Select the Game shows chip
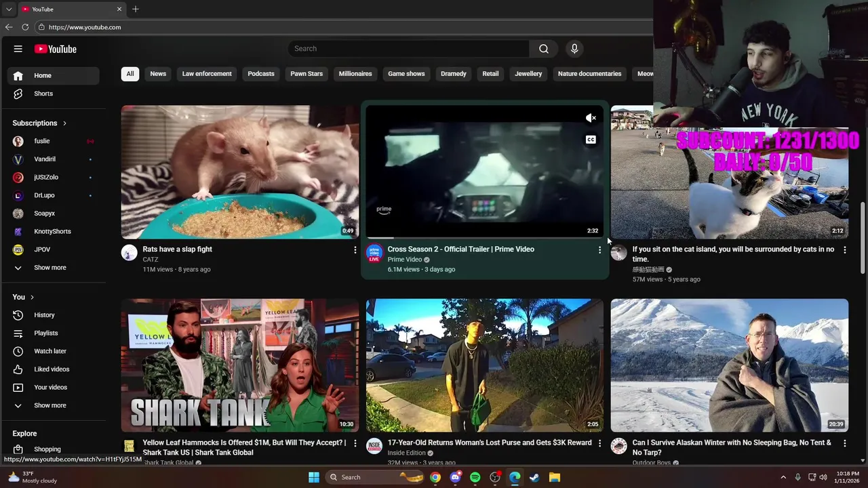 click(406, 74)
